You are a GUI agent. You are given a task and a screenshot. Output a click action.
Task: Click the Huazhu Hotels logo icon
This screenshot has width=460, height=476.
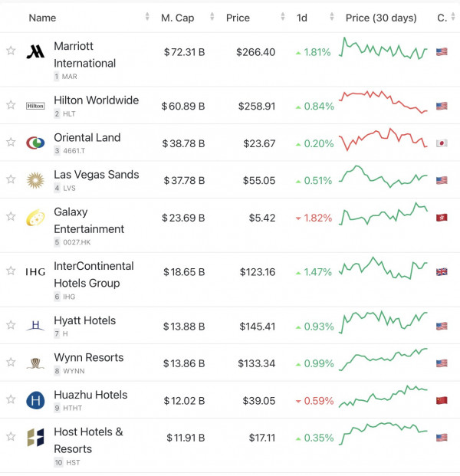tap(35, 400)
